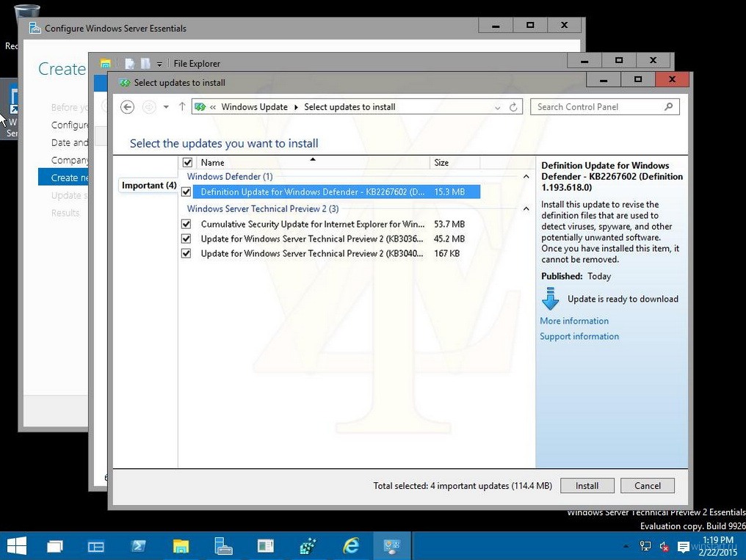Uncheck the KB3036 update checkbox
The width and height of the screenshot is (746, 560).
tap(186, 239)
